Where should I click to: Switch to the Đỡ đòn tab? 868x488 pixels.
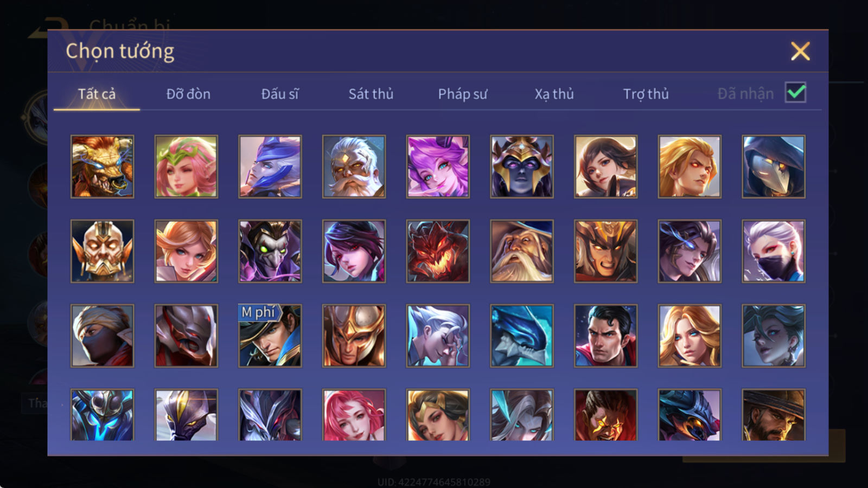(188, 94)
